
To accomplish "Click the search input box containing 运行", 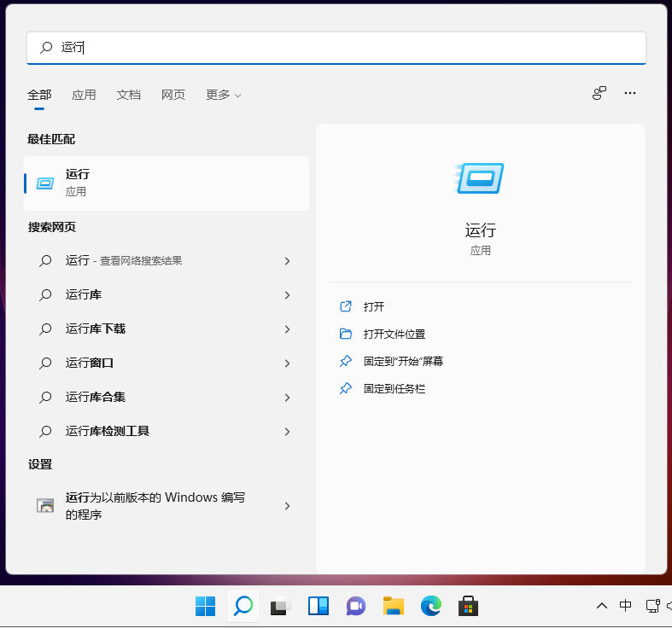I will 342,48.
